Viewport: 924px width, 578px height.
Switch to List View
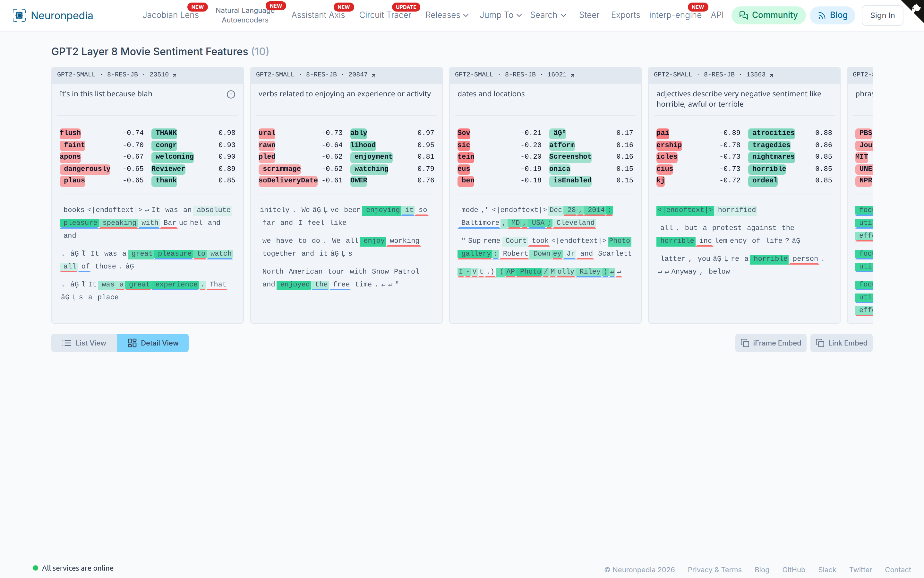pos(84,343)
